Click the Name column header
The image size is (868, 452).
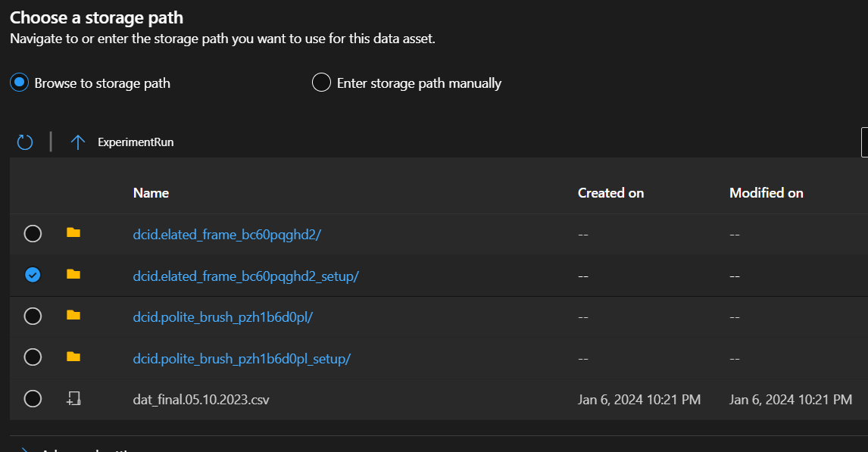(x=151, y=192)
